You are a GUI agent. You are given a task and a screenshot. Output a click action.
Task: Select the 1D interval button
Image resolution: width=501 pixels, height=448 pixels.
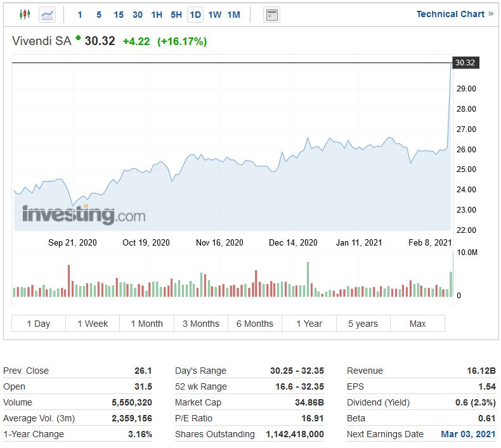tap(195, 15)
